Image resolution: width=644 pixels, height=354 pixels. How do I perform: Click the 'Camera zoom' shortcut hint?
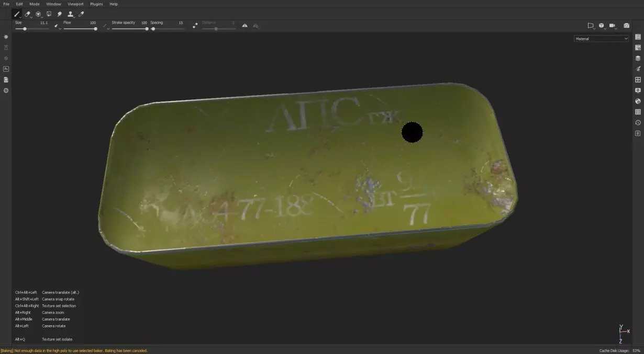52,313
